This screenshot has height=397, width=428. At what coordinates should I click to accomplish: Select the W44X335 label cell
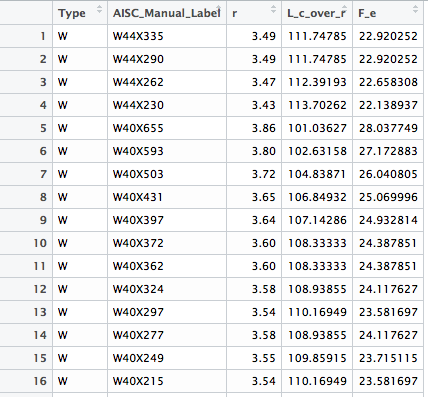click(167, 36)
